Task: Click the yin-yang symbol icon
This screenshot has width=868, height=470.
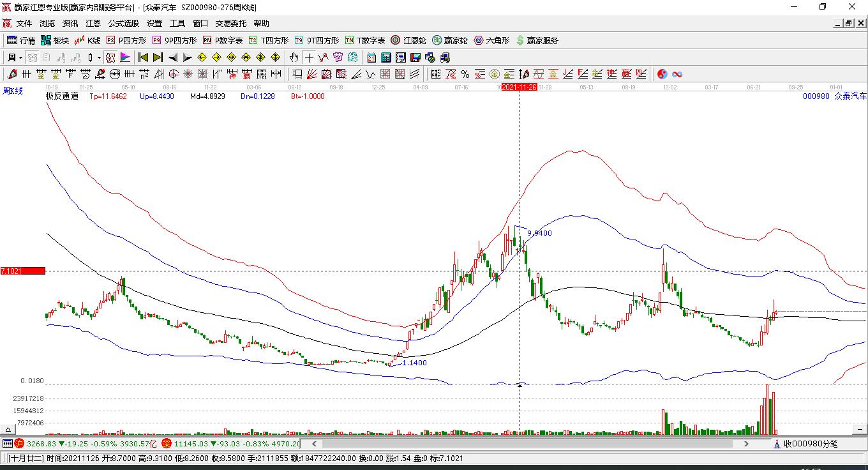Action: (x=662, y=74)
